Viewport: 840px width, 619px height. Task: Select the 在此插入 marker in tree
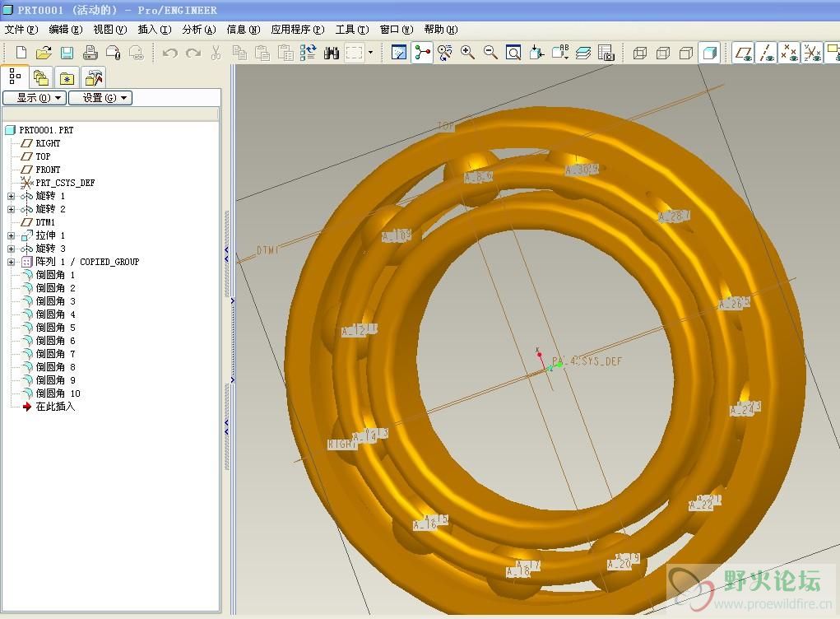(49, 407)
